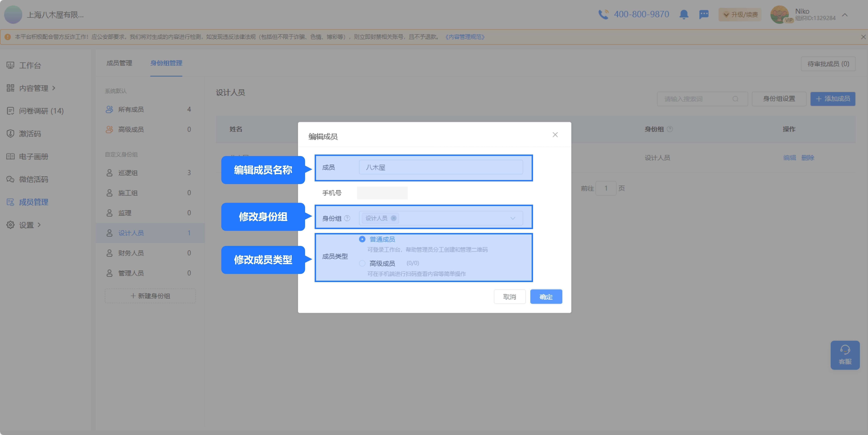868x435 pixels.
Task: Close the 编辑成员 dialog
Action: (x=555, y=135)
